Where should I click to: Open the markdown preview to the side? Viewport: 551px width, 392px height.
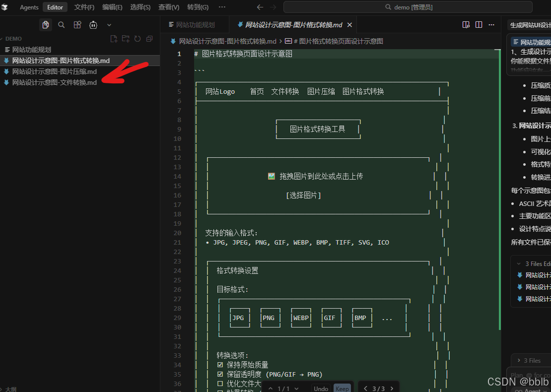[x=466, y=24]
